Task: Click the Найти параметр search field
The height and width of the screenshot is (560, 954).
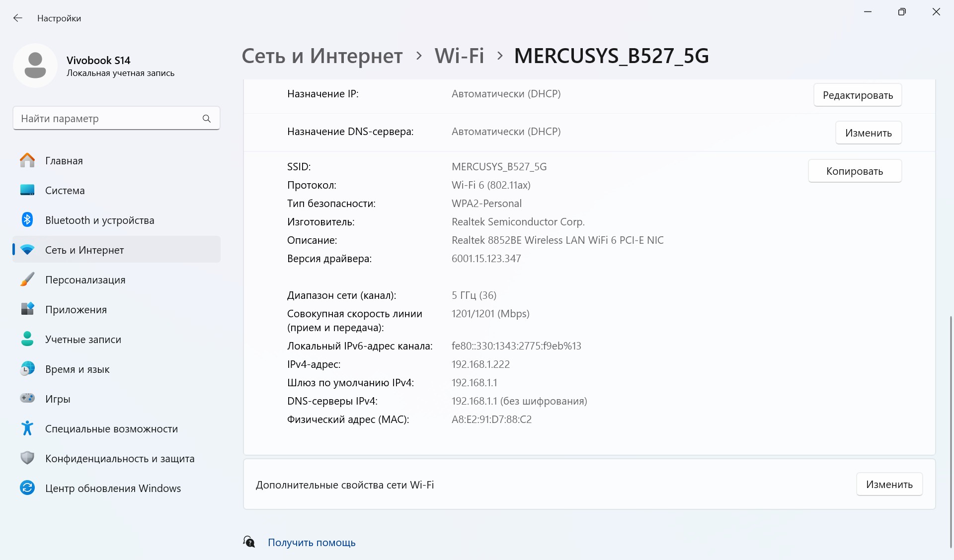Action: 116,118
